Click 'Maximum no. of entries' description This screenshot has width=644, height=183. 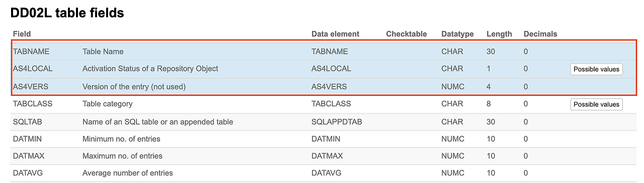(x=123, y=156)
